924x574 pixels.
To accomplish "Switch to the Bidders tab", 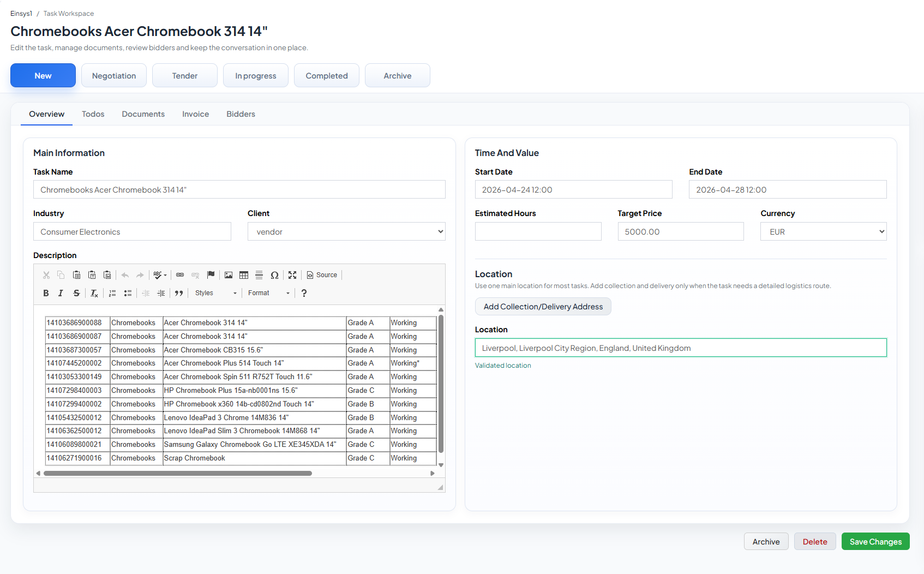I will click(x=241, y=114).
